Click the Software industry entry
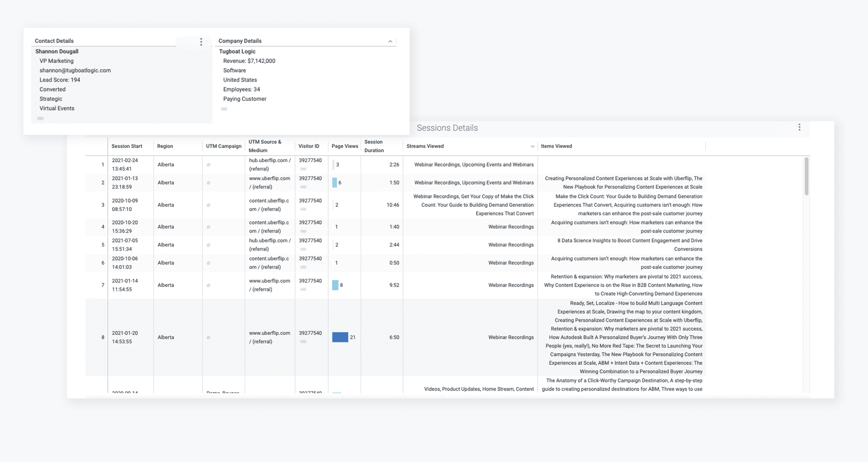 (x=234, y=70)
